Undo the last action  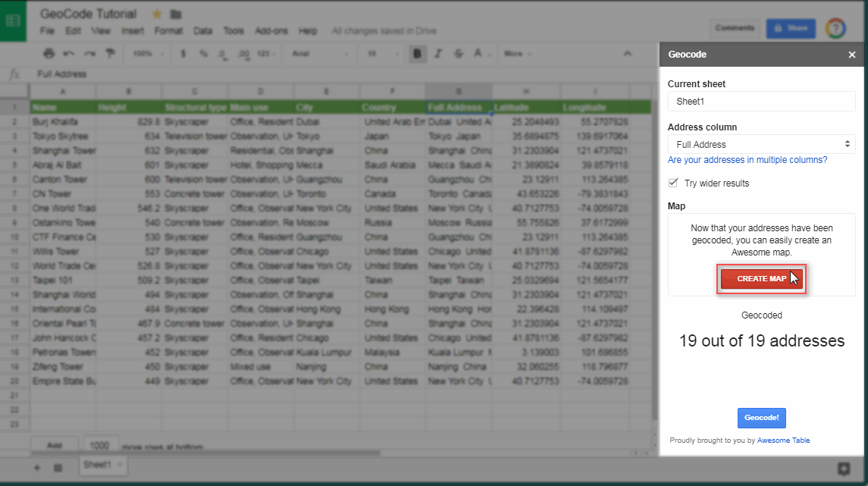69,54
